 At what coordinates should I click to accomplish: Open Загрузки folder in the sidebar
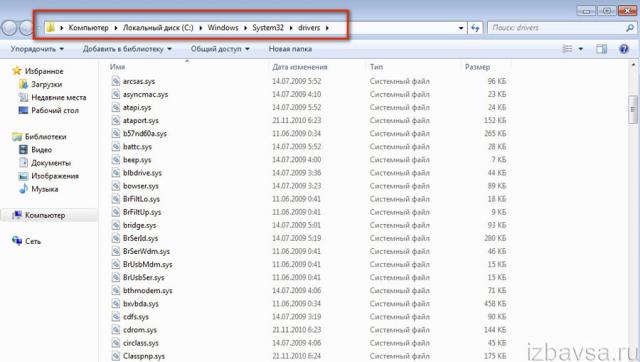(46, 84)
